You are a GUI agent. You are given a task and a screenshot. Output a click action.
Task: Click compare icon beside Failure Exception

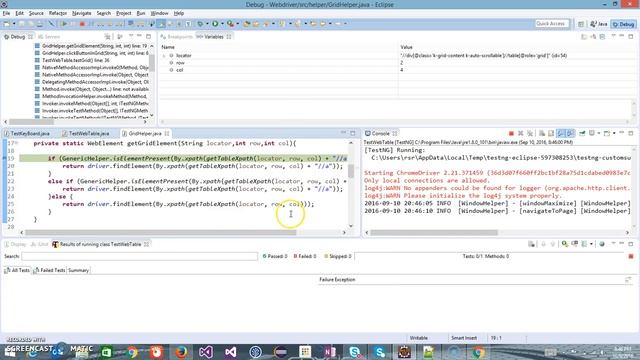pos(628,280)
